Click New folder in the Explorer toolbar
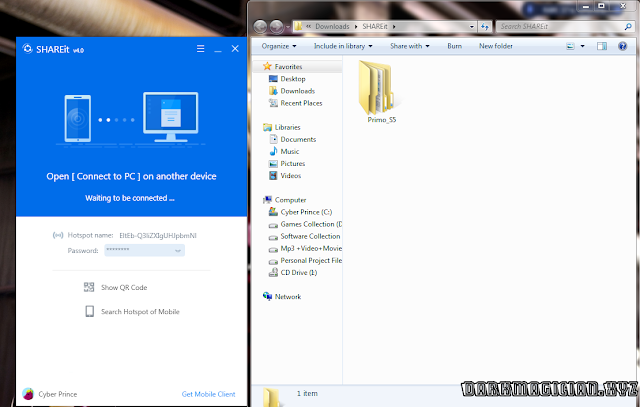 [496, 46]
